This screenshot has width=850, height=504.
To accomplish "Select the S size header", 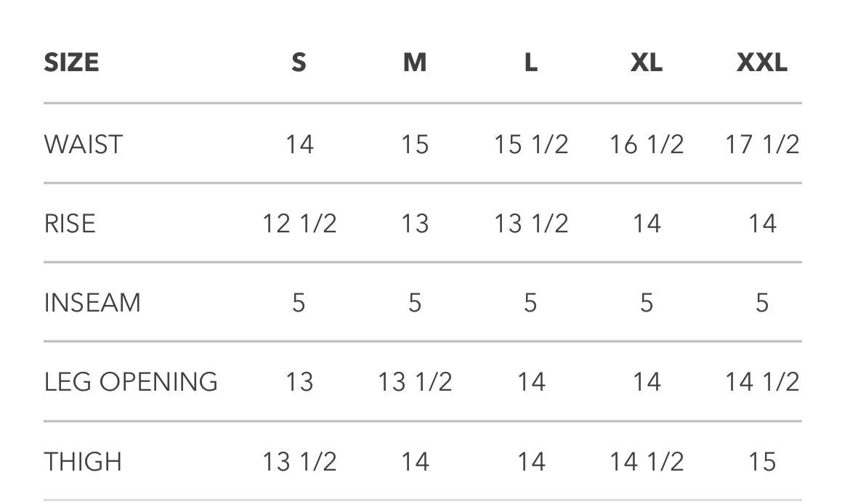I will [x=299, y=62].
